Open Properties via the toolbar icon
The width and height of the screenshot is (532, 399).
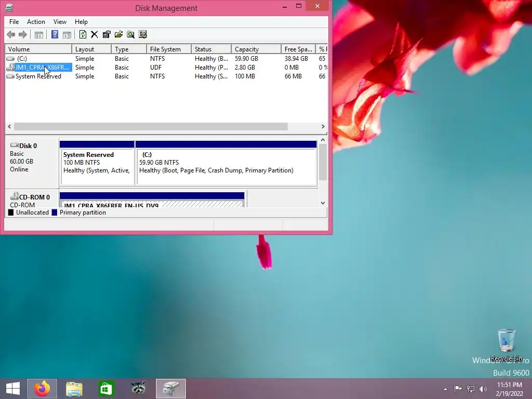[107, 34]
